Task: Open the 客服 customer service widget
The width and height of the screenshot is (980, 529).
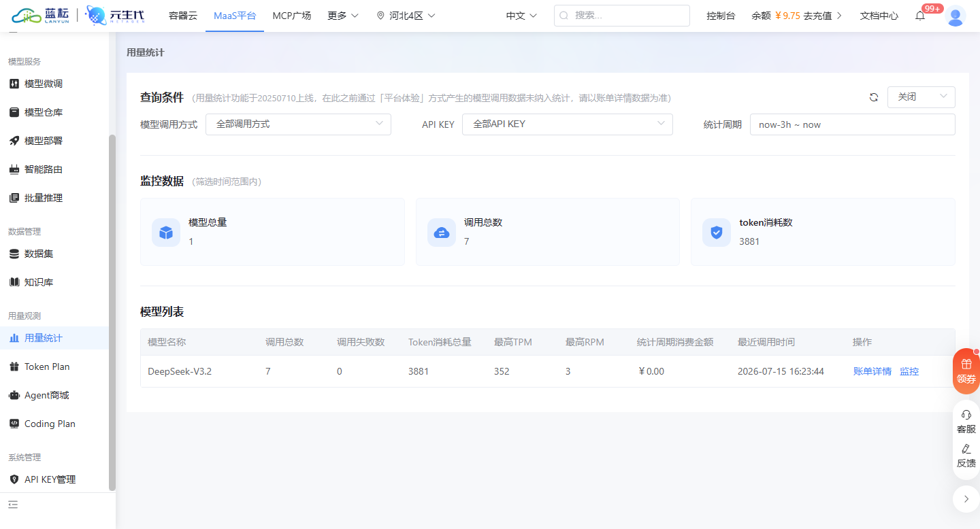Action: pyautogui.click(x=966, y=422)
